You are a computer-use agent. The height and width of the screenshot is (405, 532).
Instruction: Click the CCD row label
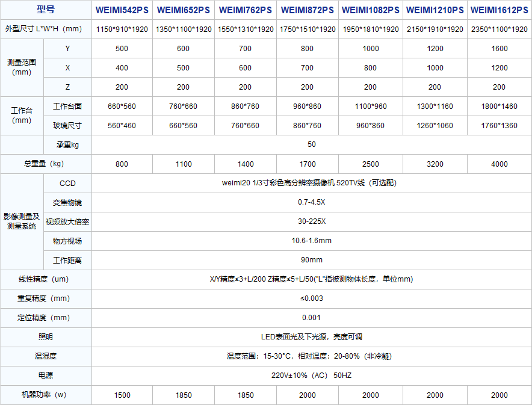tap(67, 184)
